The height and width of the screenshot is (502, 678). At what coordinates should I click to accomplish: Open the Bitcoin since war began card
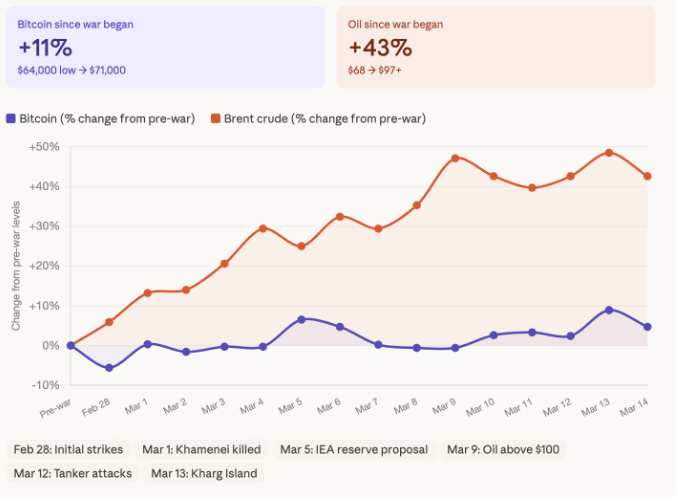[165, 46]
